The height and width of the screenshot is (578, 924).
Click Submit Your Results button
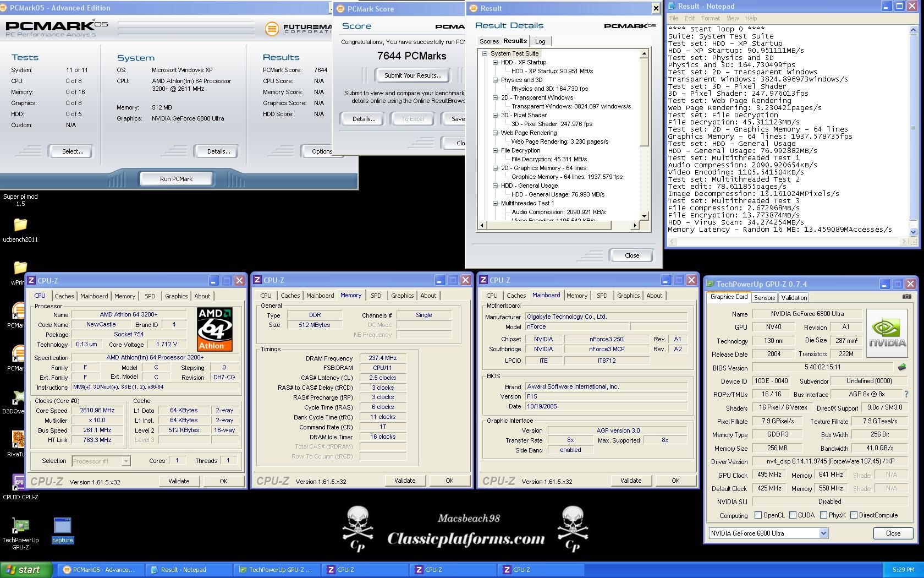(413, 75)
